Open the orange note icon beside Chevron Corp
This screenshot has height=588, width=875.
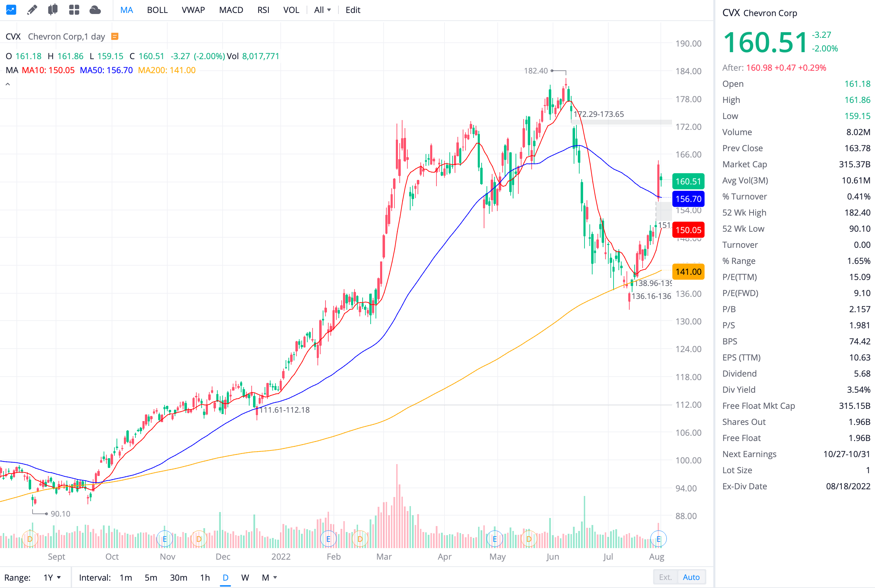(x=115, y=36)
